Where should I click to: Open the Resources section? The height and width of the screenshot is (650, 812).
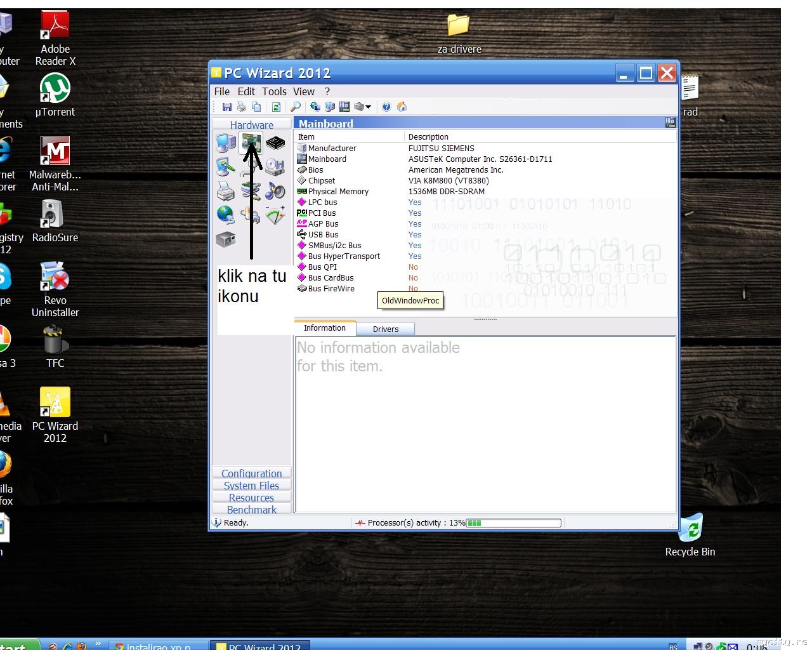[x=252, y=498]
